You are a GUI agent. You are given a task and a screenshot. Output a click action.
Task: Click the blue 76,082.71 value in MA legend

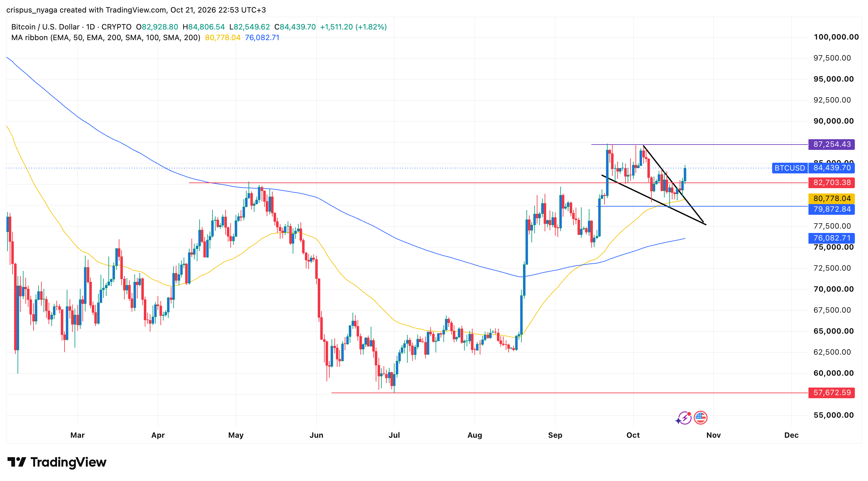262,38
